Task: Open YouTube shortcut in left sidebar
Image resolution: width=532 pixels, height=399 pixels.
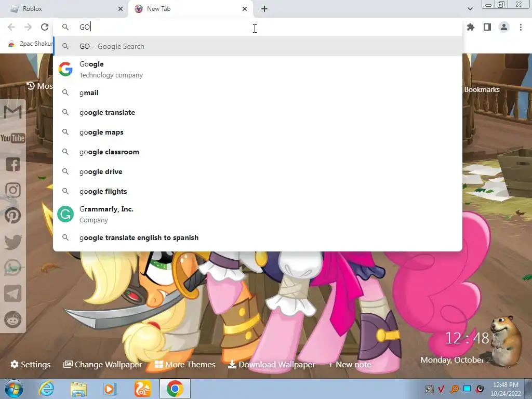Action: pos(13,138)
